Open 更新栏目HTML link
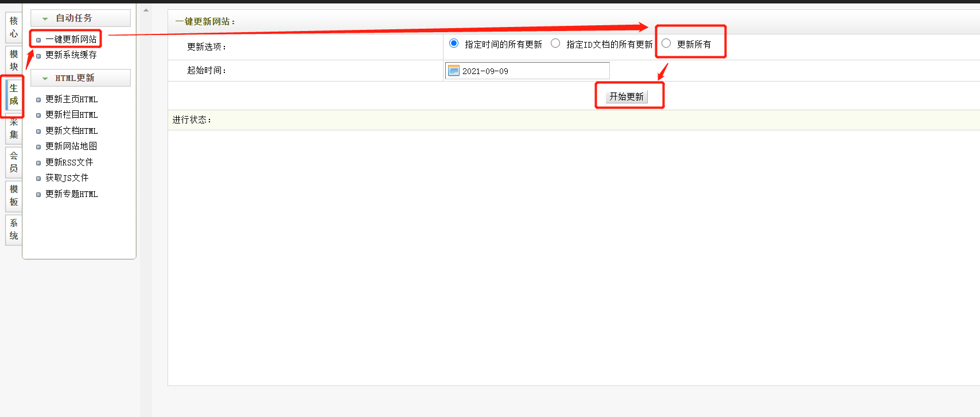Image resolution: width=980 pixels, height=417 pixels. point(72,114)
